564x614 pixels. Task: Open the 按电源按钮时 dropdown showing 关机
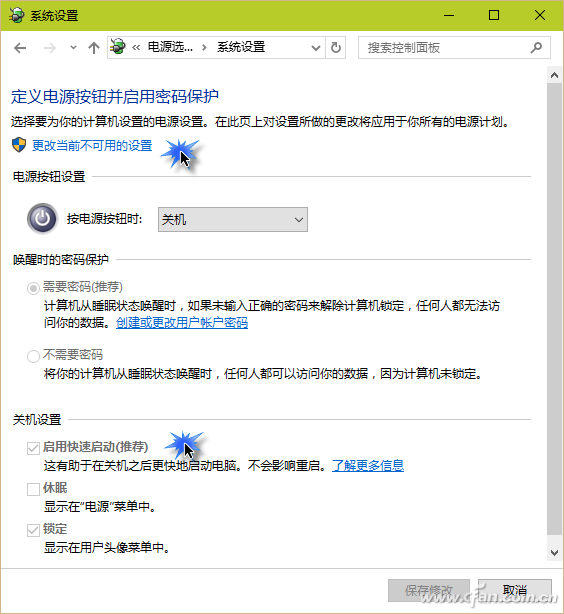coord(233,219)
